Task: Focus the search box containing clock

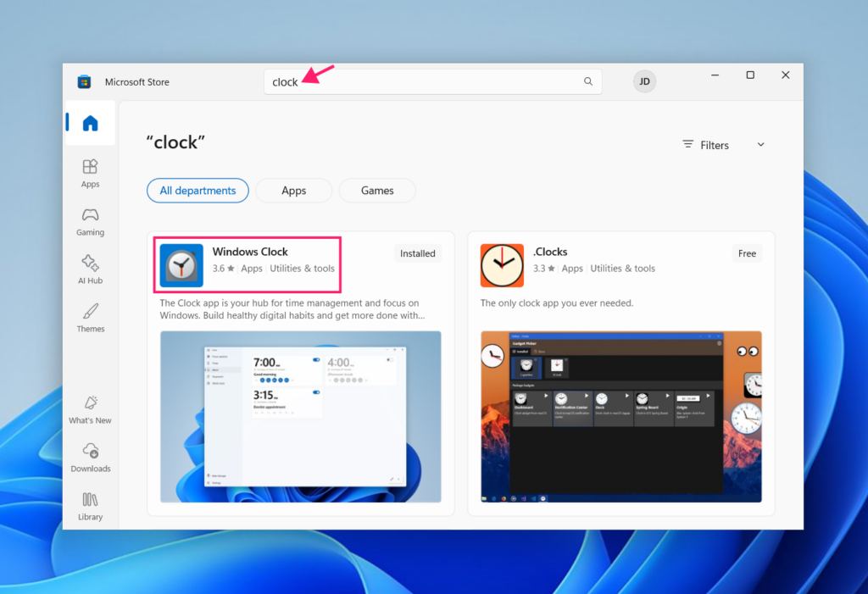Action: 433,81
